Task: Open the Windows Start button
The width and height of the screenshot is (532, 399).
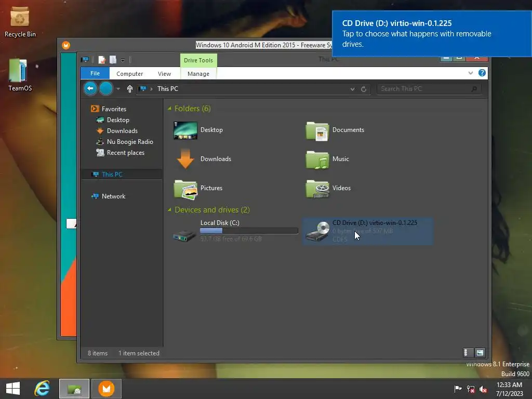Action: point(13,389)
